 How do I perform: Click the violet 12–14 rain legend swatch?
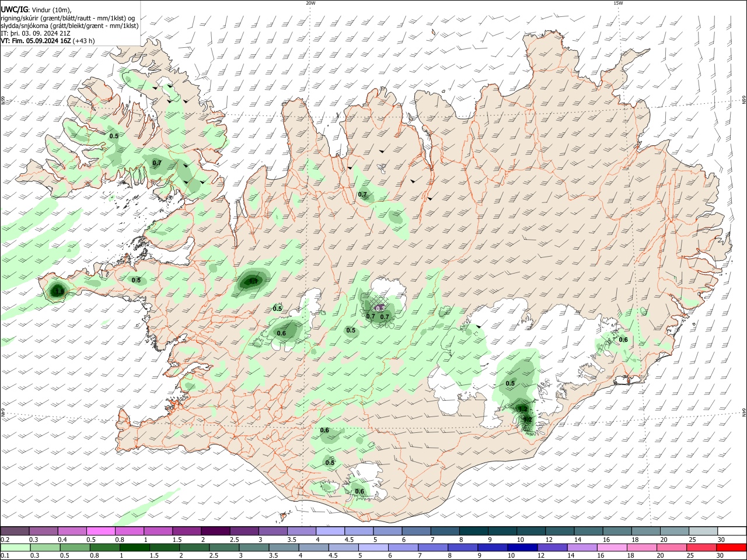point(551,548)
